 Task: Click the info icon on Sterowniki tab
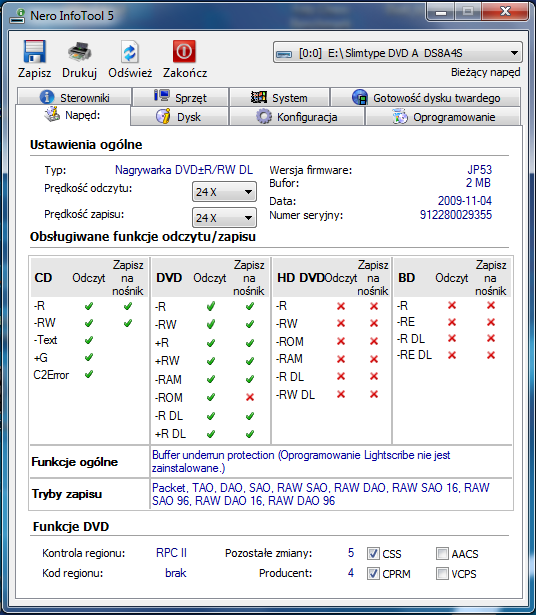(47, 97)
